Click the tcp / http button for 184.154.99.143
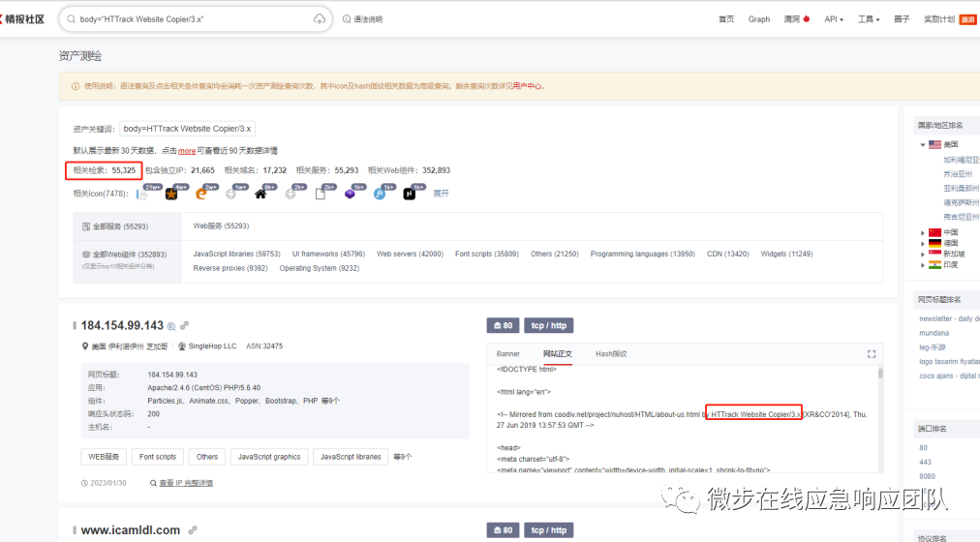 click(x=549, y=326)
